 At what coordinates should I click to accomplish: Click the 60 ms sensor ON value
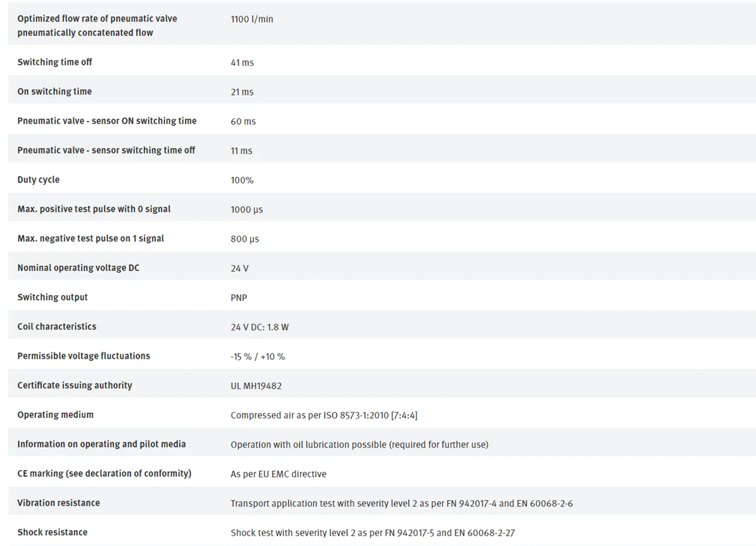243,122
